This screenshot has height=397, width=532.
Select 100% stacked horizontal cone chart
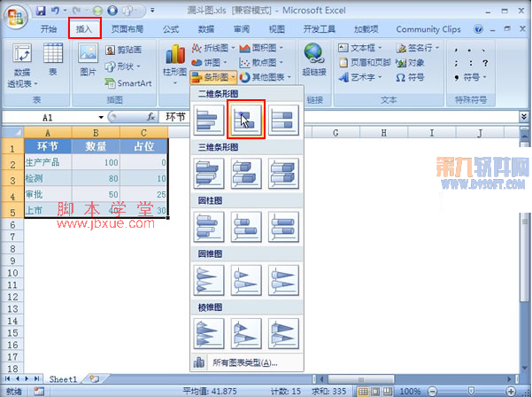(x=283, y=280)
